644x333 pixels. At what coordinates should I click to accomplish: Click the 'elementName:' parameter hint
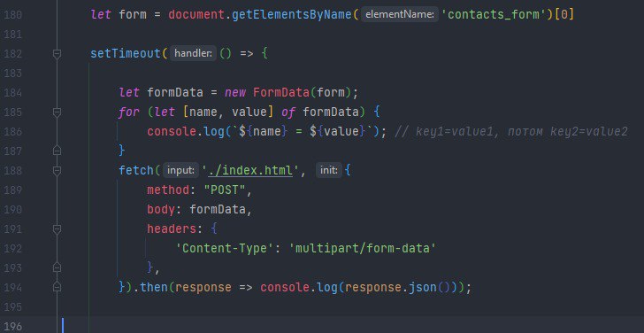pos(400,15)
